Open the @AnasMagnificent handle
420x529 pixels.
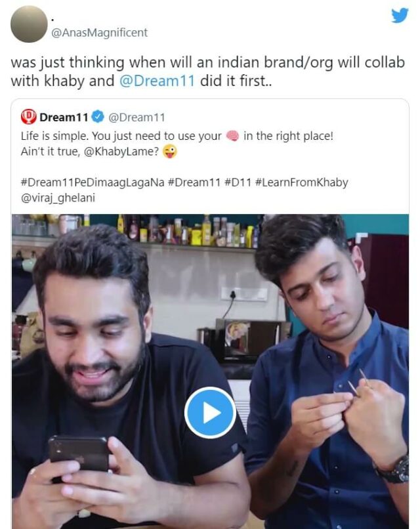click(99, 32)
